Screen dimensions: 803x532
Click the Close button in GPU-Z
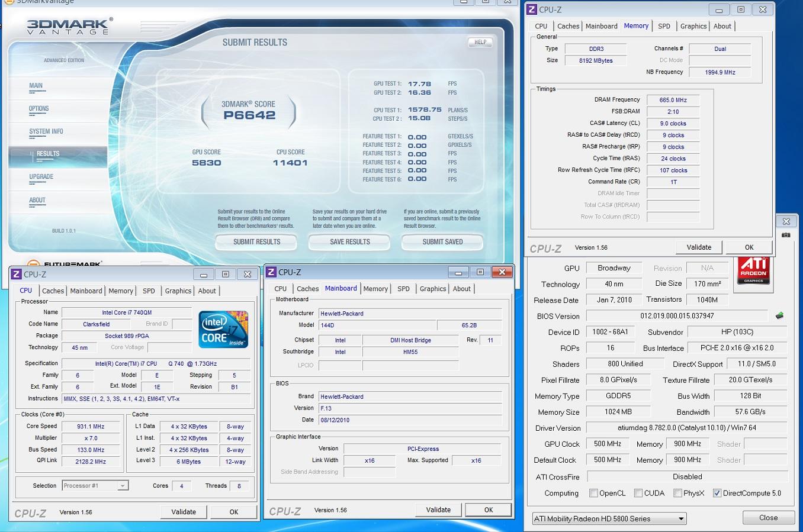(768, 517)
